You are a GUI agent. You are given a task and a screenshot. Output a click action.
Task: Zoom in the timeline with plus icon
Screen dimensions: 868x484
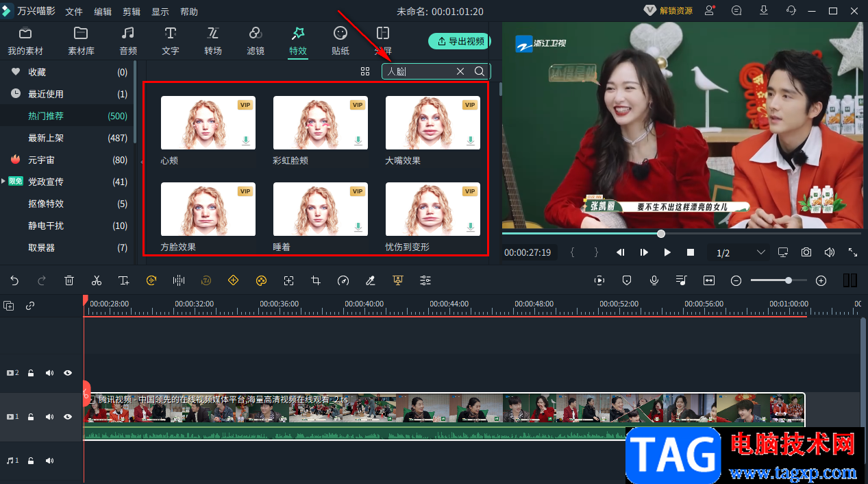821,280
